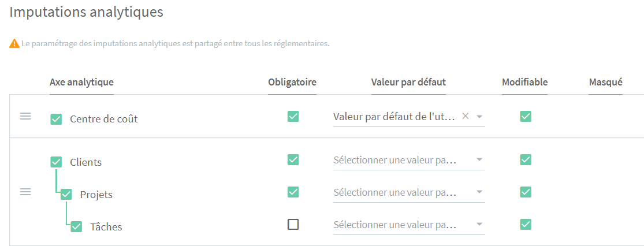Click the orange warning triangle icon
The image size is (644, 246).
pos(15,43)
